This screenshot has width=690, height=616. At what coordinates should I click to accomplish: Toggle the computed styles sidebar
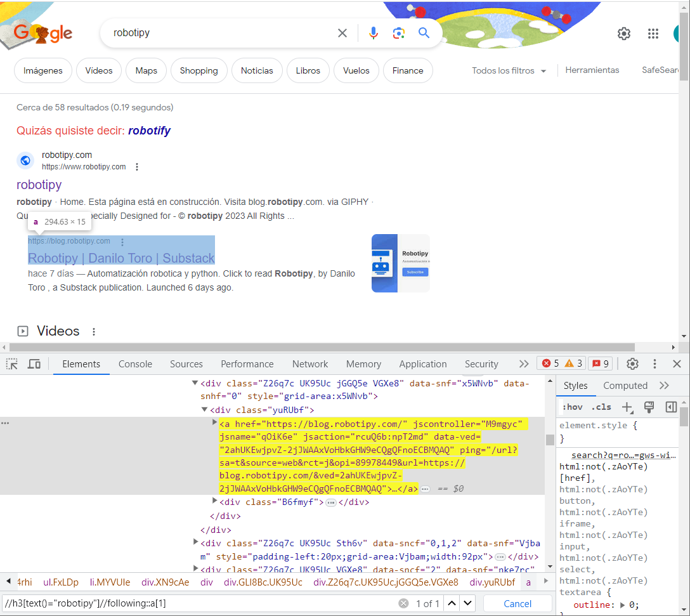pos(671,407)
